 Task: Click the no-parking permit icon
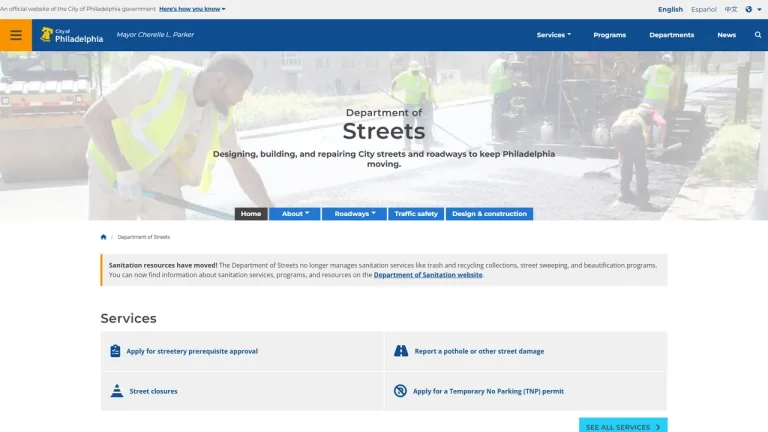tap(400, 390)
